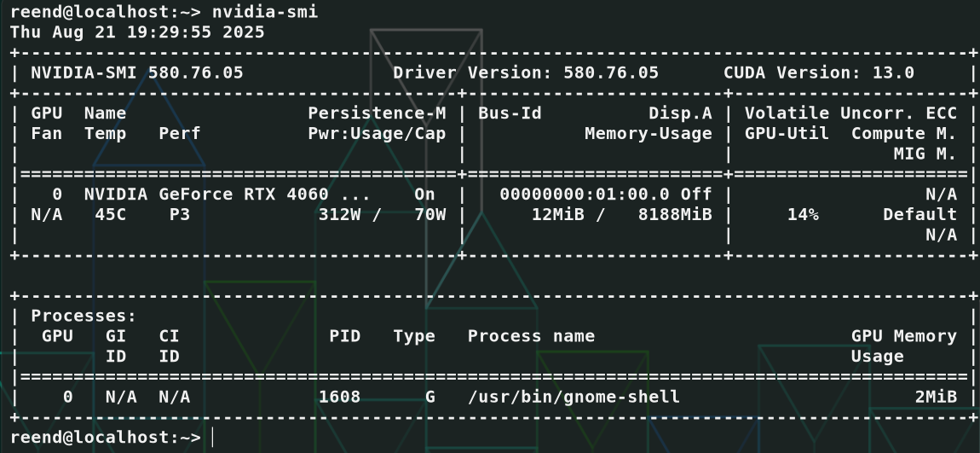Select the Compute M. header

point(904,133)
